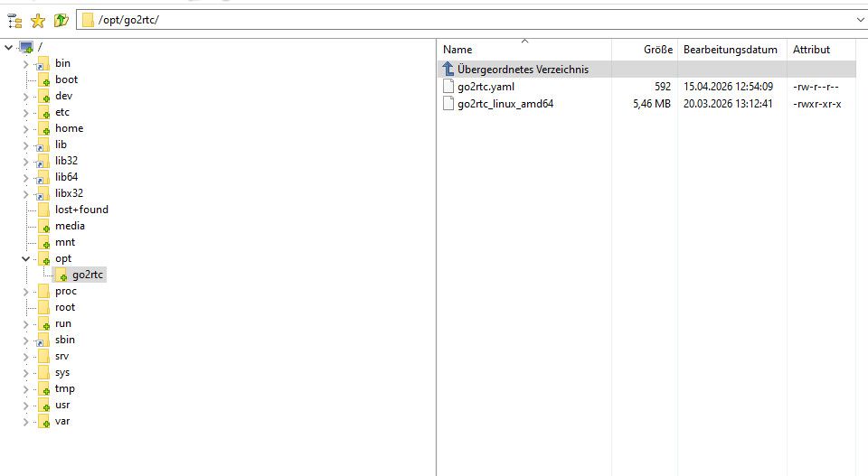Screen dimensions: 868x476
Task: Expand the usr folder
Action: point(25,406)
